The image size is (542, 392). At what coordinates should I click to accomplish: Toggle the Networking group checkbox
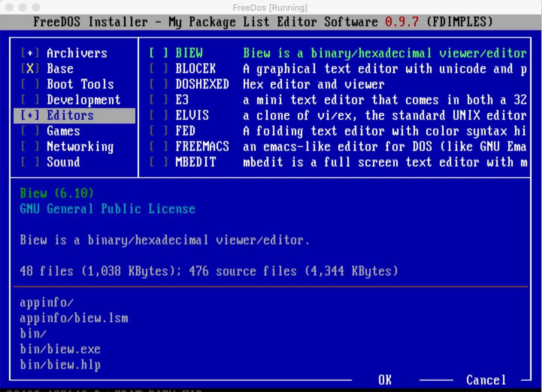click(30, 147)
